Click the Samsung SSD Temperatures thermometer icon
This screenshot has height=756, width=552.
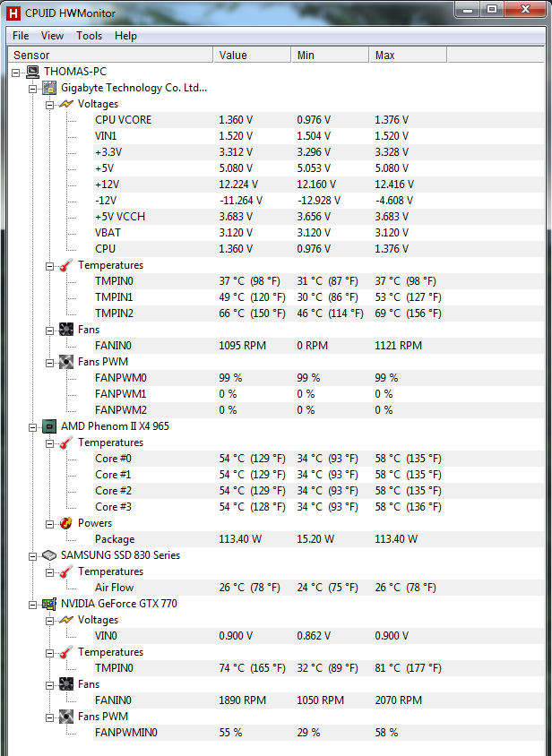(x=66, y=571)
